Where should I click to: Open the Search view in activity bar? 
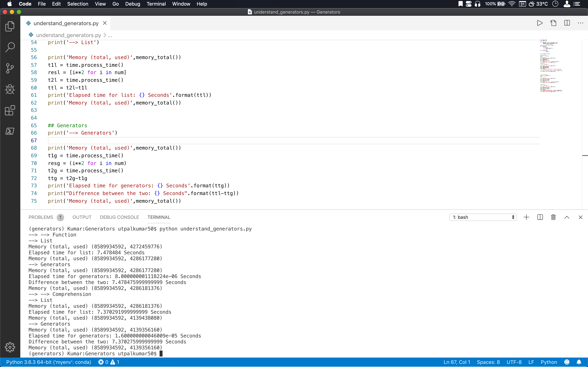[10, 47]
